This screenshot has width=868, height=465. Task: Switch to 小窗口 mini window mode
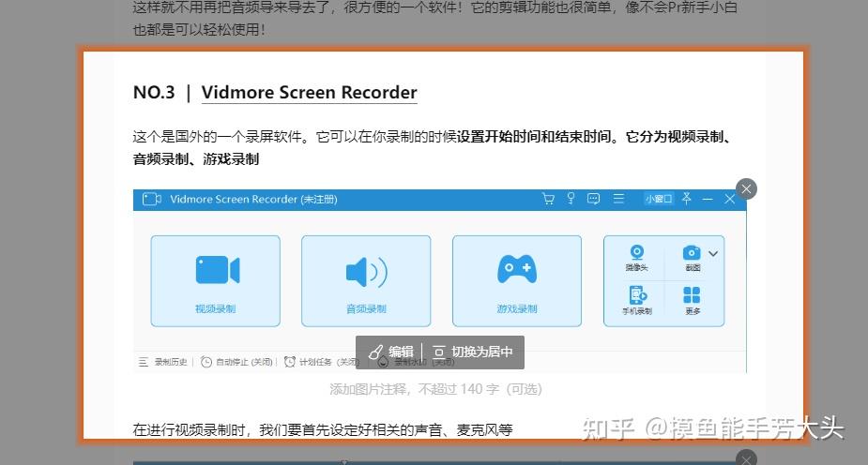[x=659, y=199]
